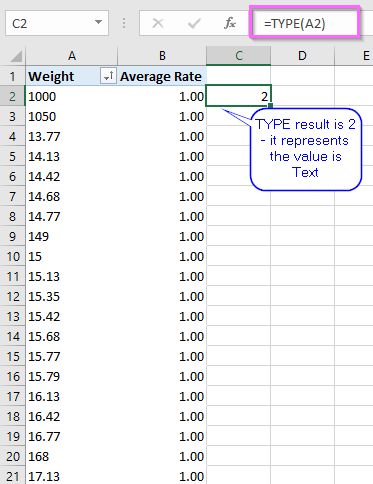Screen dimensions: 373x484
Task: Select row 20 header
Action: (13, 456)
